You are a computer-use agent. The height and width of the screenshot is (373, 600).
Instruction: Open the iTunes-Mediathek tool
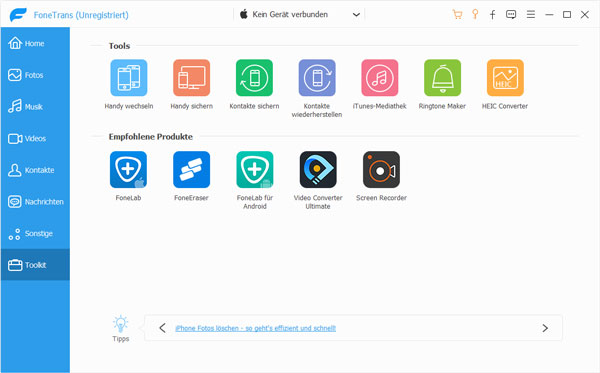tap(380, 78)
